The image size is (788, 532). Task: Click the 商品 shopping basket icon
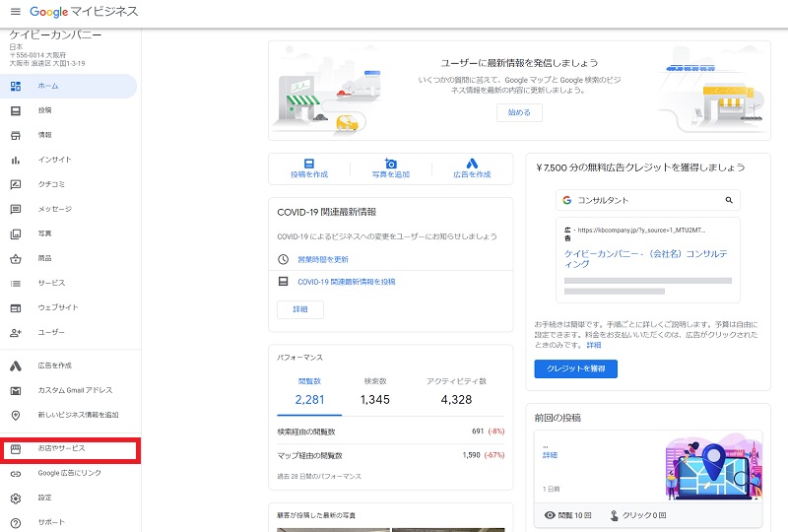click(x=16, y=259)
